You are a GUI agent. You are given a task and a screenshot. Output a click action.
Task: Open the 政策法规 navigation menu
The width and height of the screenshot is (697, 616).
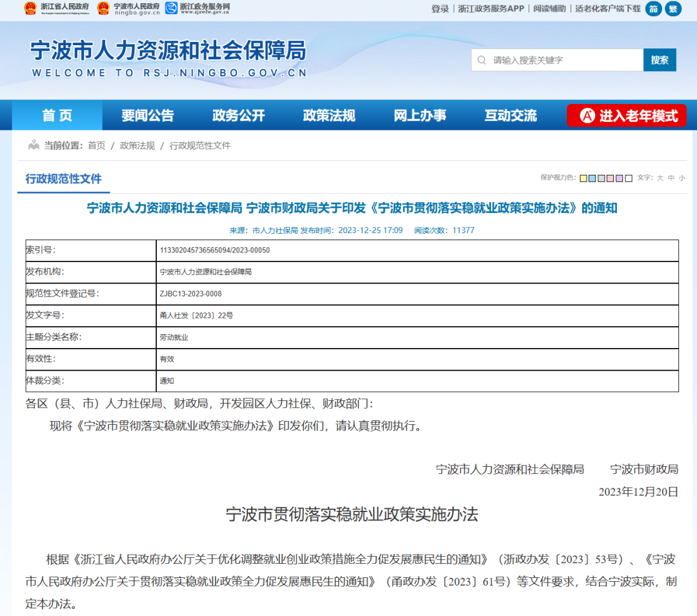pos(329,116)
